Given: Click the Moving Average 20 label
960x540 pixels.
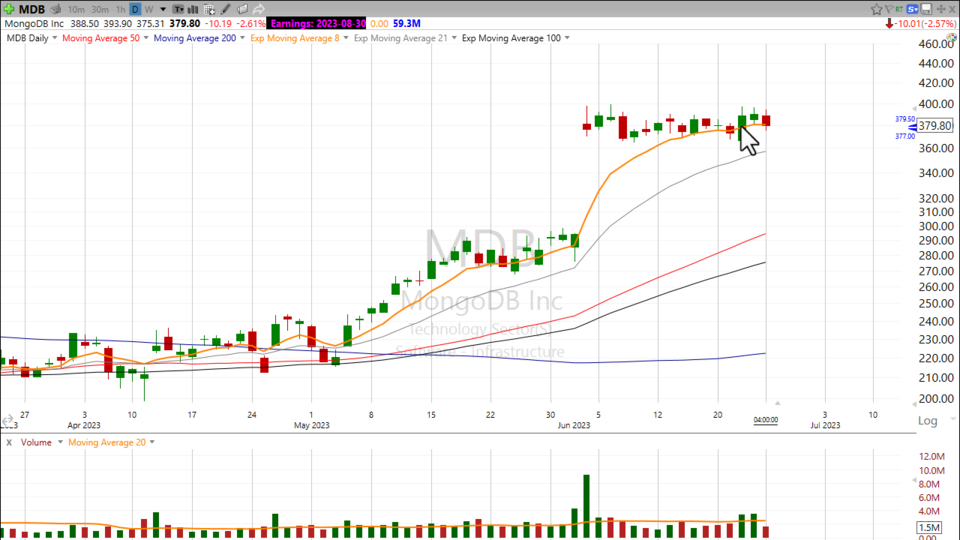Looking at the screenshot, I should pos(107,442).
